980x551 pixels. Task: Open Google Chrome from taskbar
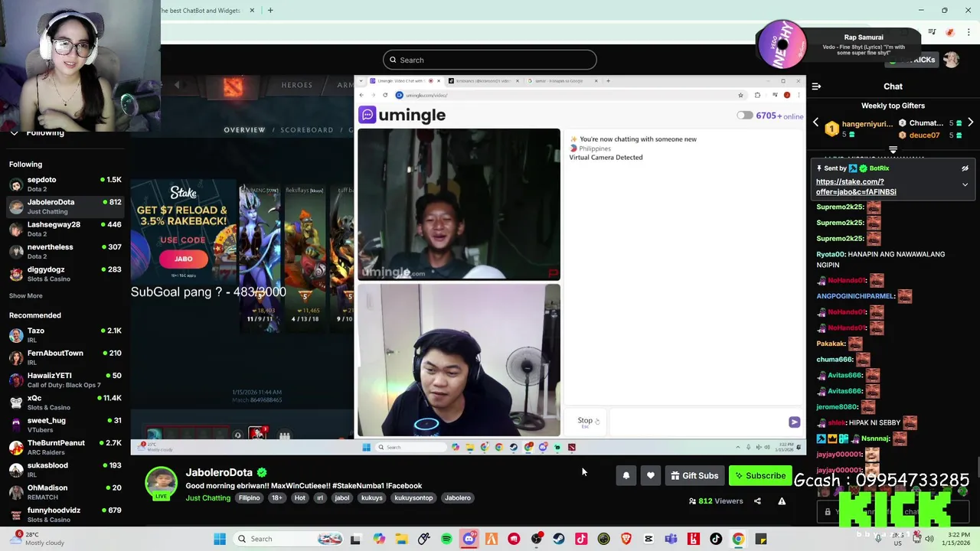[x=738, y=539]
